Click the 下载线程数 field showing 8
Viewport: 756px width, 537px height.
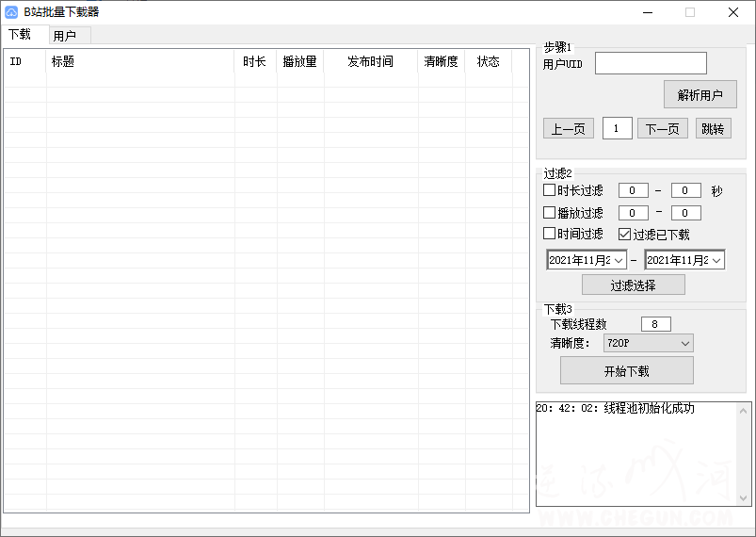tap(655, 324)
